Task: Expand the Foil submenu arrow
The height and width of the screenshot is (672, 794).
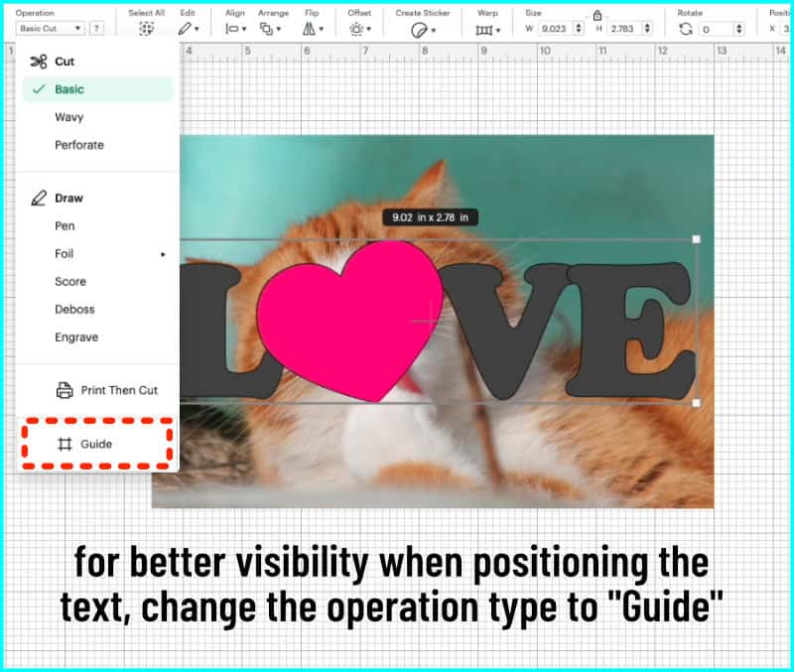Action: coord(163,254)
